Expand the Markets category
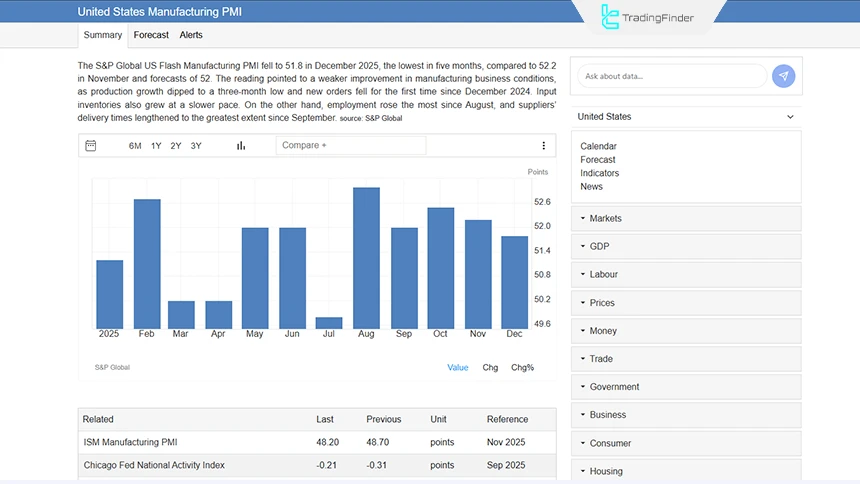This screenshot has height=484, width=860. [x=685, y=218]
